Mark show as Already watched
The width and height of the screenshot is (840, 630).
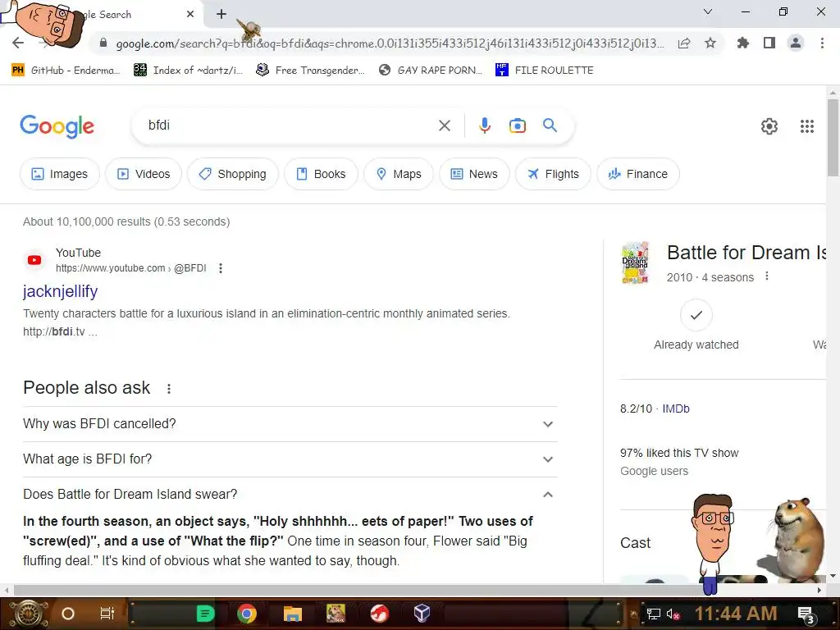[696, 315]
